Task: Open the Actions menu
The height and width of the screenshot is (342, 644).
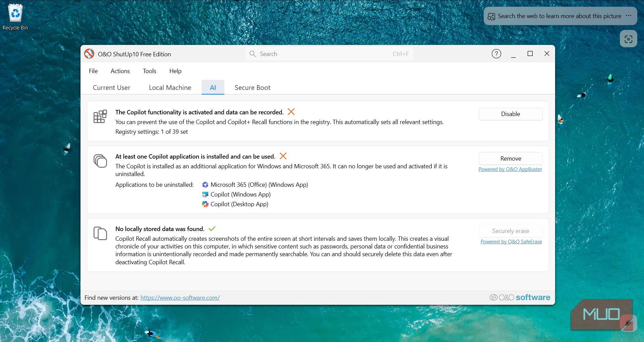Action: click(120, 71)
